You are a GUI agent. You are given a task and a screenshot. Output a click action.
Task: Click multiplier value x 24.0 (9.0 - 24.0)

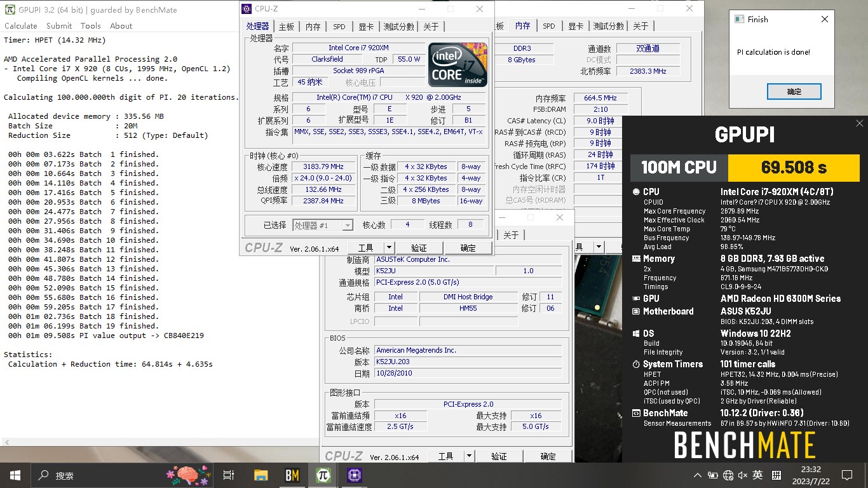(324, 178)
